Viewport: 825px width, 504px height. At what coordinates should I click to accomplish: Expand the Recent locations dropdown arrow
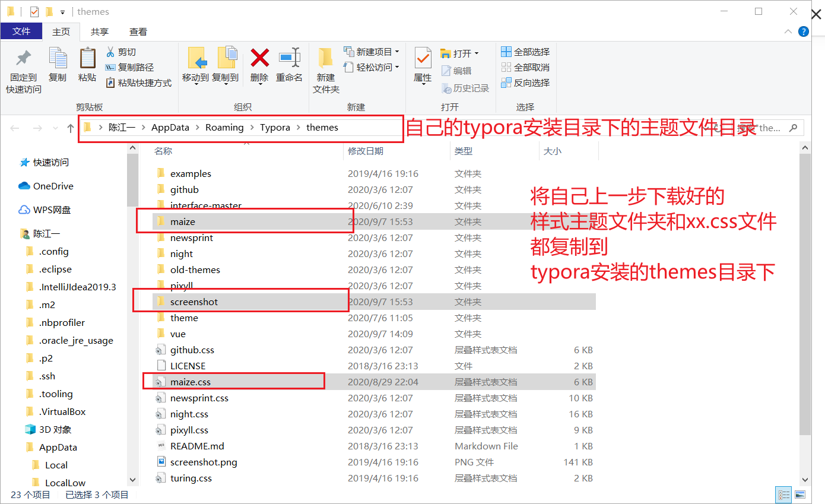coord(54,128)
